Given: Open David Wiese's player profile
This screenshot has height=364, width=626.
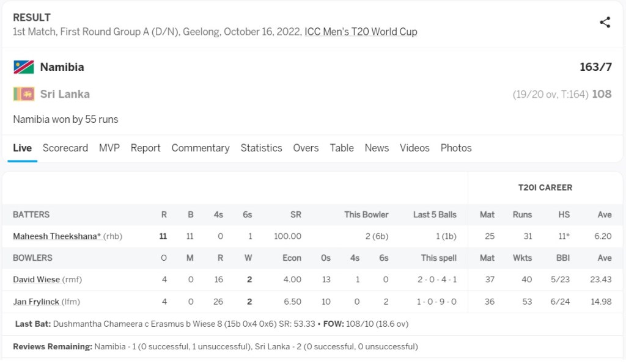Looking at the screenshot, I should tap(36, 280).
